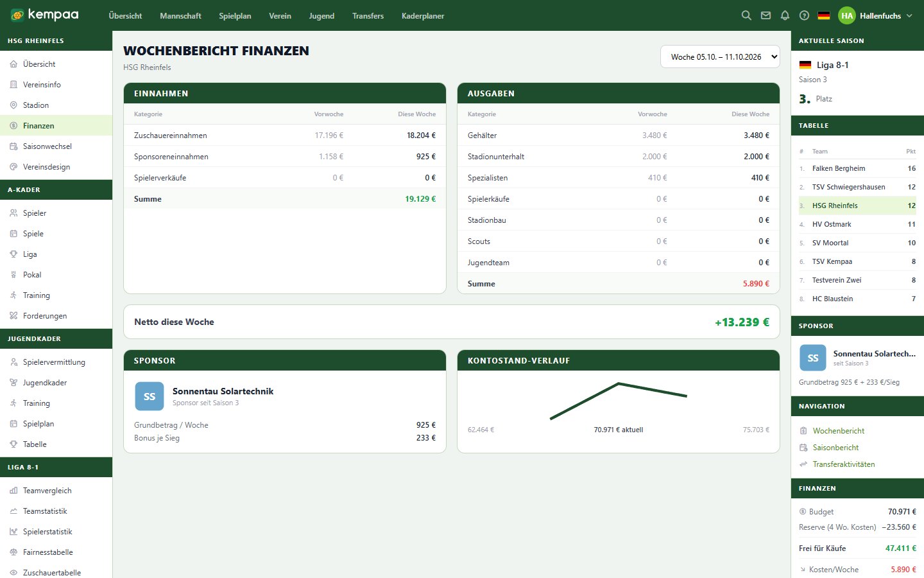Click the HA user avatar
Image resolution: width=924 pixels, height=578 pixels.
[x=847, y=15]
